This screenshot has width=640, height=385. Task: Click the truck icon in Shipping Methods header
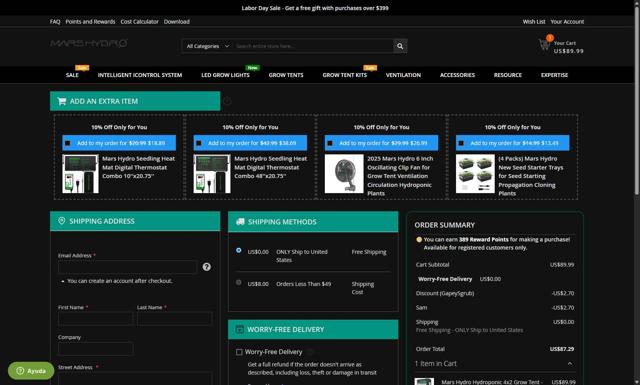240,222
